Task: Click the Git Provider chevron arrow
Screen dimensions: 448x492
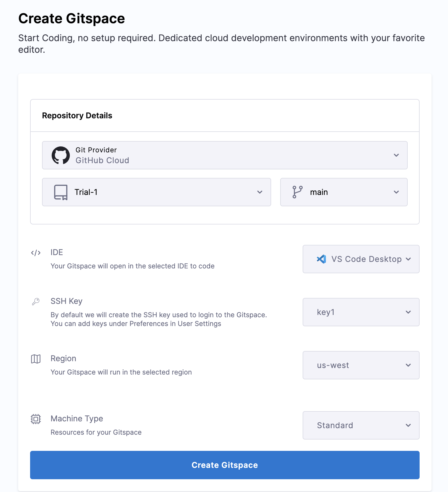Action: click(396, 155)
